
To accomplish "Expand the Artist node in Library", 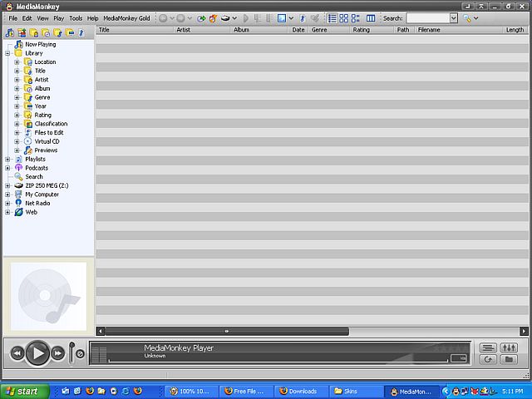I will tap(17, 80).
